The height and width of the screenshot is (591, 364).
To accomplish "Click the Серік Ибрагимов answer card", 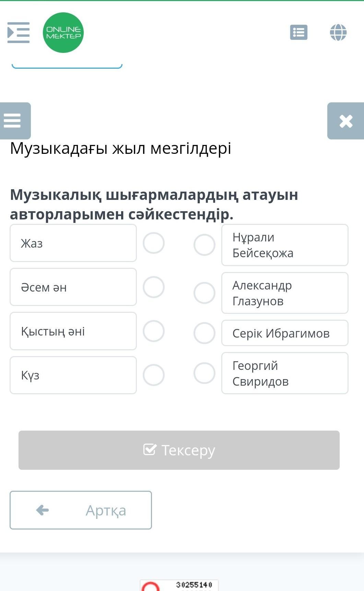I will [x=285, y=333].
